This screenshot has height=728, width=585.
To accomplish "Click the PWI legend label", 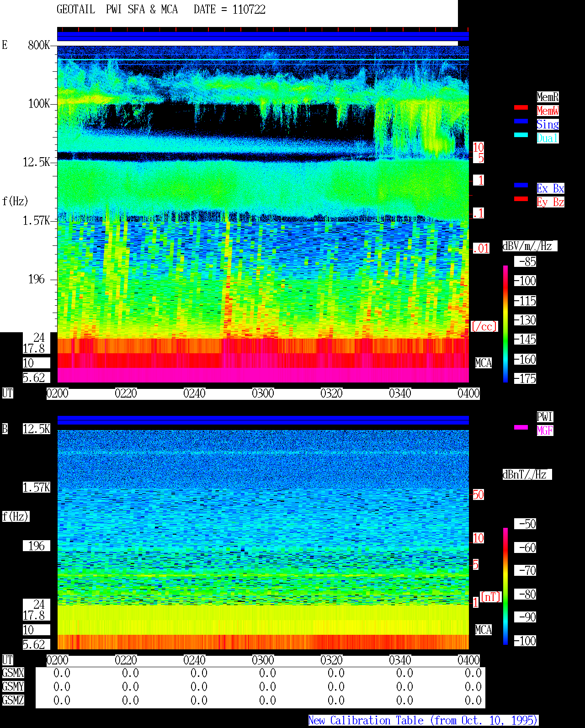I will [x=545, y=417].
